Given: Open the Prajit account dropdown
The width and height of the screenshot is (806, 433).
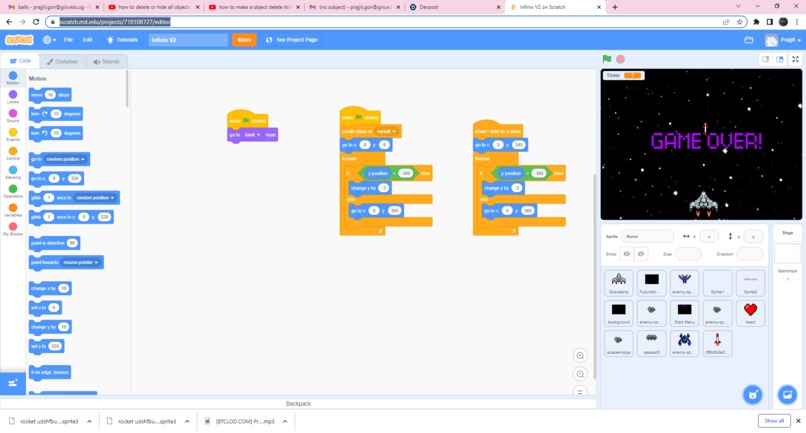Looking at the screenshot, I should click(783, 40).
